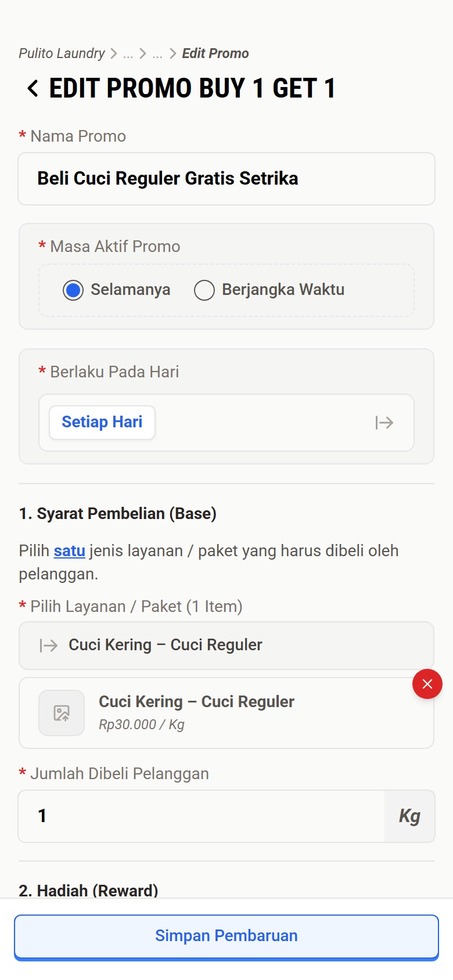Screen dimensions: 453x980
Task: Navigate to Pulito Laundry breadcrumb
Action: (x=62, y=53)
